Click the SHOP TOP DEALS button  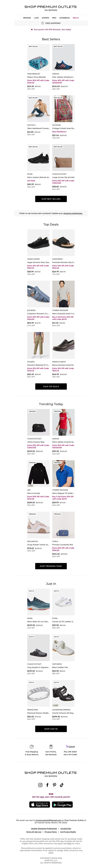click(51, 386)
